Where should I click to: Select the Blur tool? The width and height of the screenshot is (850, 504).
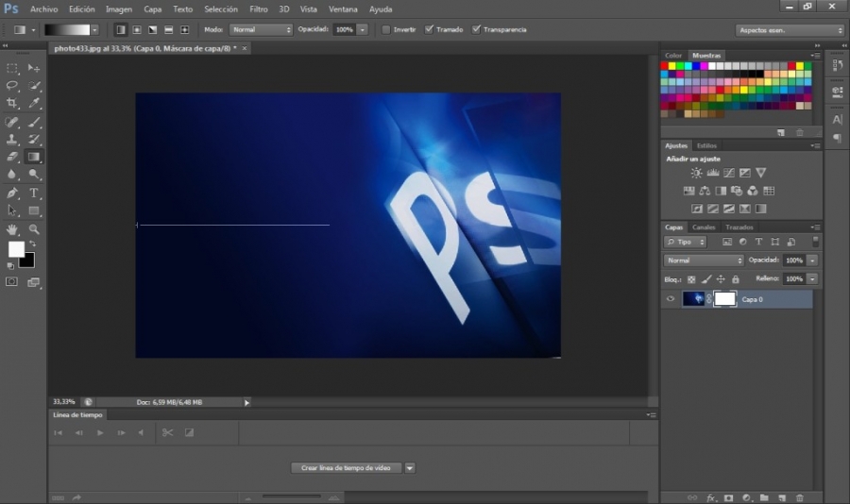pyautogui.click(x=12, y=174)
